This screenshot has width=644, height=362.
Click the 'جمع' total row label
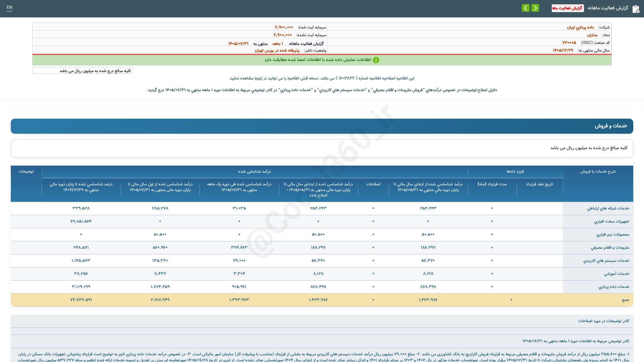626,300
